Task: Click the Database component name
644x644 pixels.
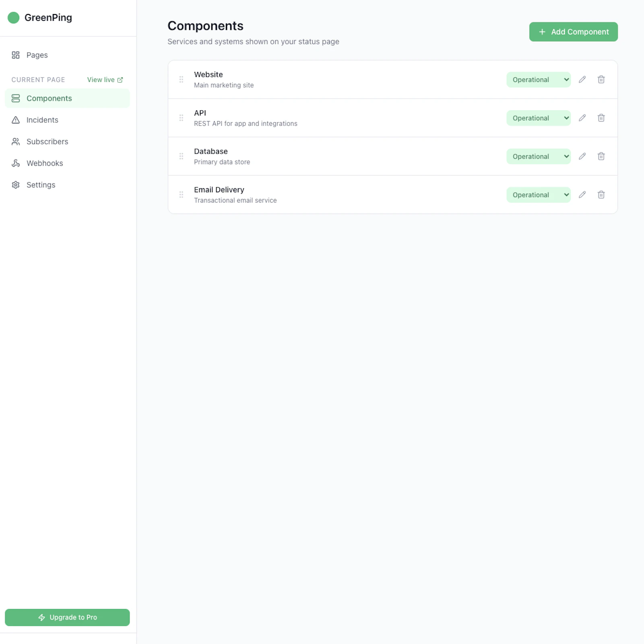Action: (x=211, y=151)
